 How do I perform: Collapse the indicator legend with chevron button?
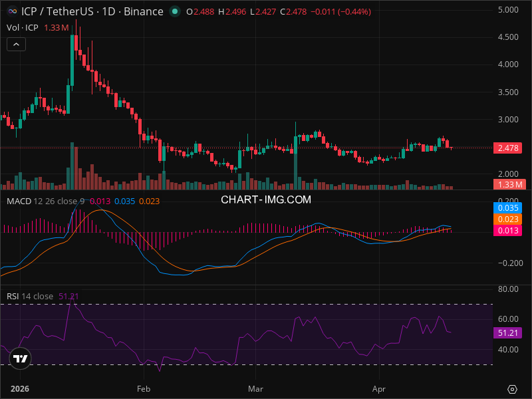click(x=16, y=45)
